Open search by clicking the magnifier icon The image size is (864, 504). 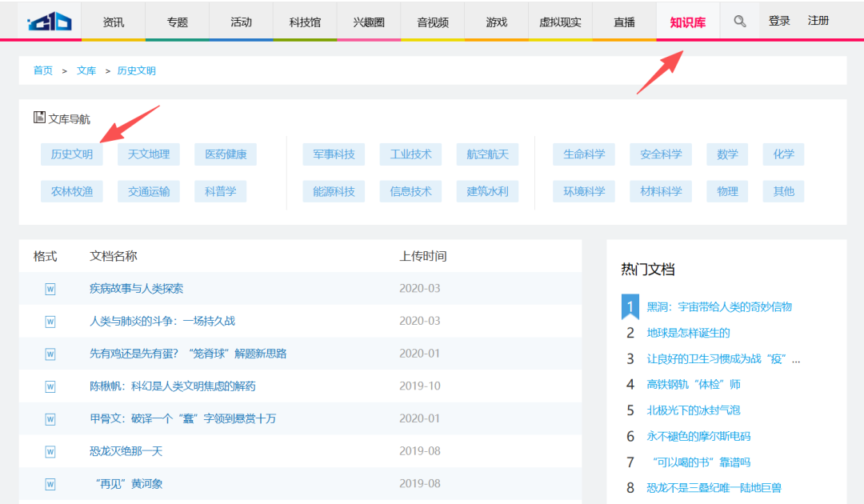(x=739, y=21)
